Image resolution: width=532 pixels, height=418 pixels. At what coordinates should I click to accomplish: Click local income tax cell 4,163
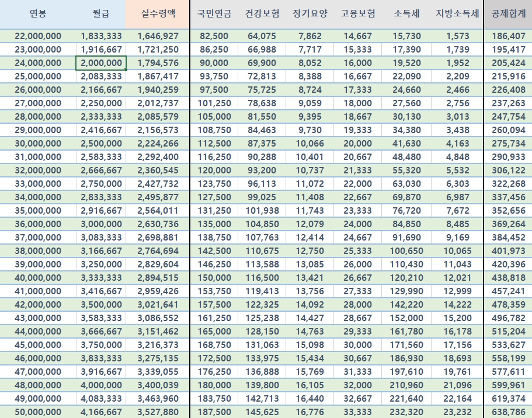[x=457, y=144]
